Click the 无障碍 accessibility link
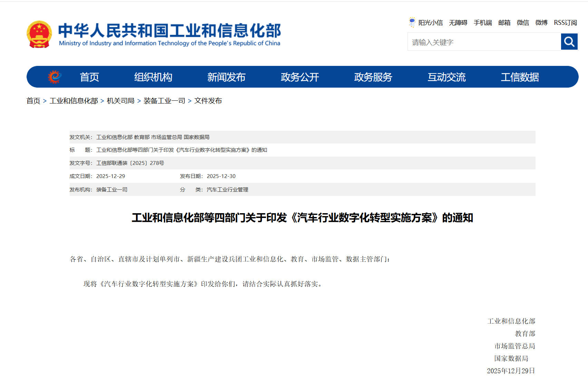Image resolution: width=588 pixels, height=376 pixels. (458, 23)
